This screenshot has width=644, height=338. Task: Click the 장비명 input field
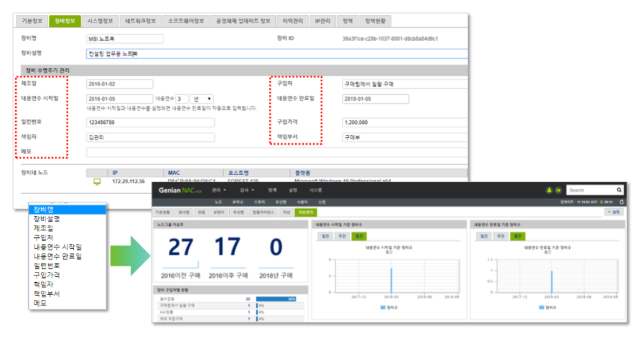click(125, 39)
